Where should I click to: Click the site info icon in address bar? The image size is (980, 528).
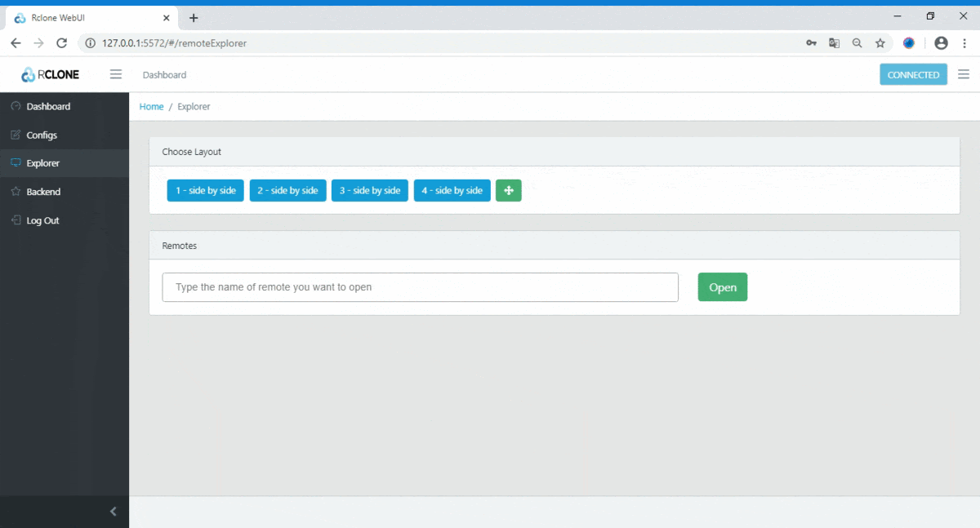(x=91, y=43)
